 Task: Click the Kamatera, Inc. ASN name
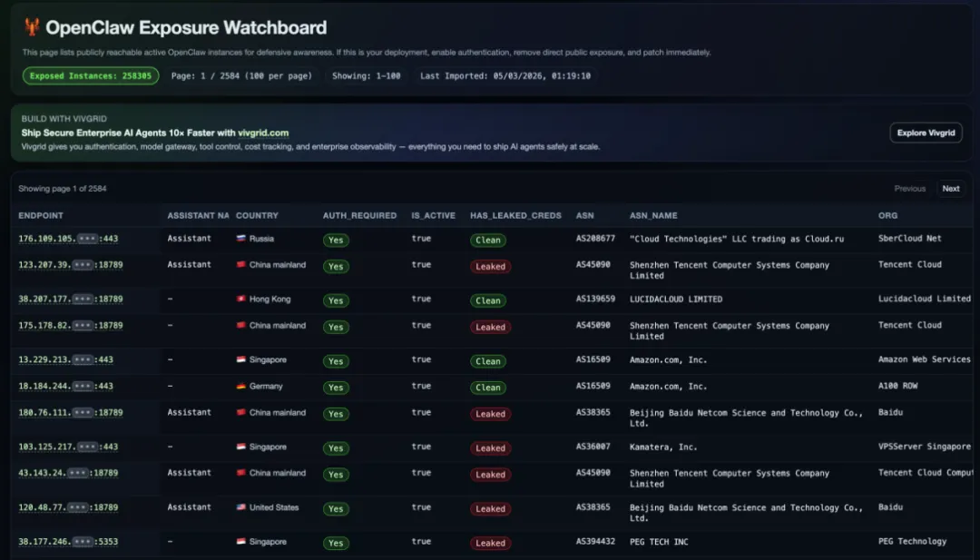tap(663, 447)
